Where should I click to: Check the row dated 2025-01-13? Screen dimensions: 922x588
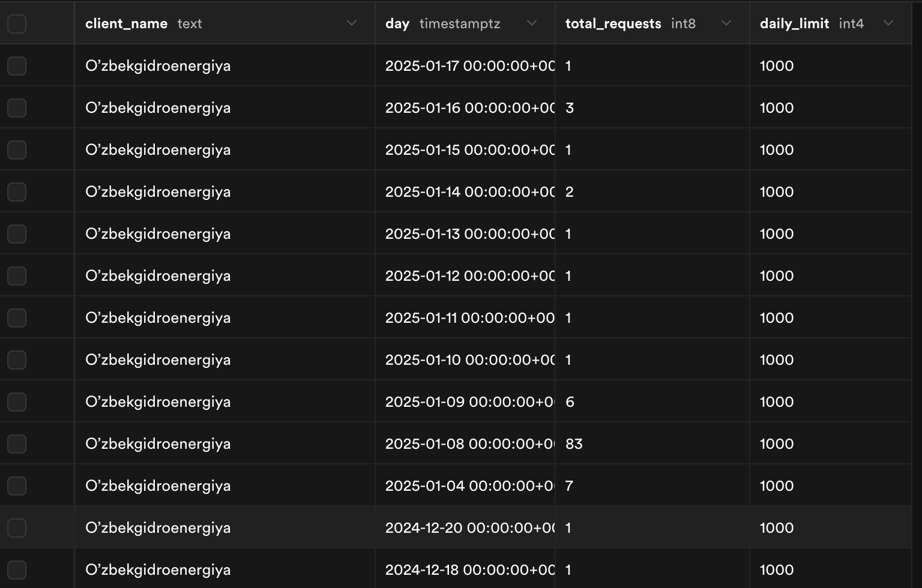pos(16,234)
